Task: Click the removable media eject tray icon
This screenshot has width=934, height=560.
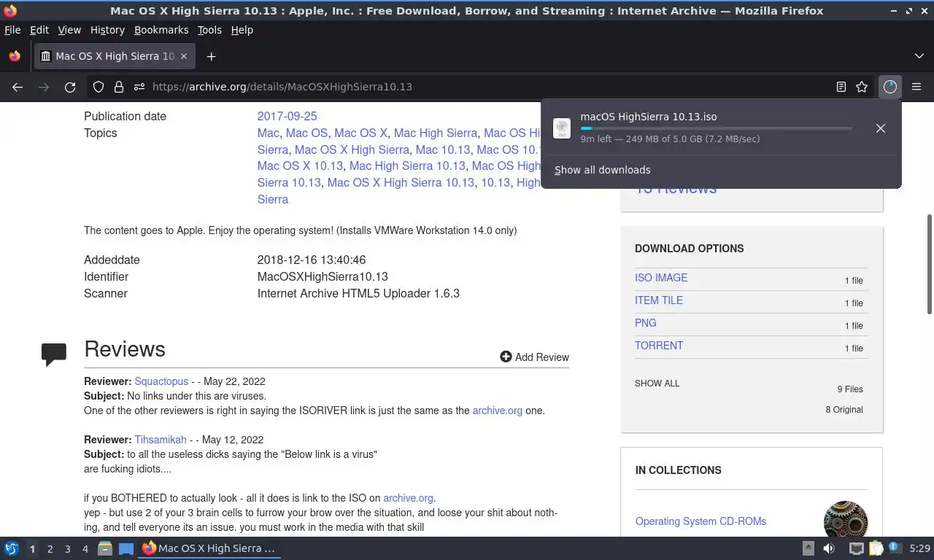Action: (808, 548)
